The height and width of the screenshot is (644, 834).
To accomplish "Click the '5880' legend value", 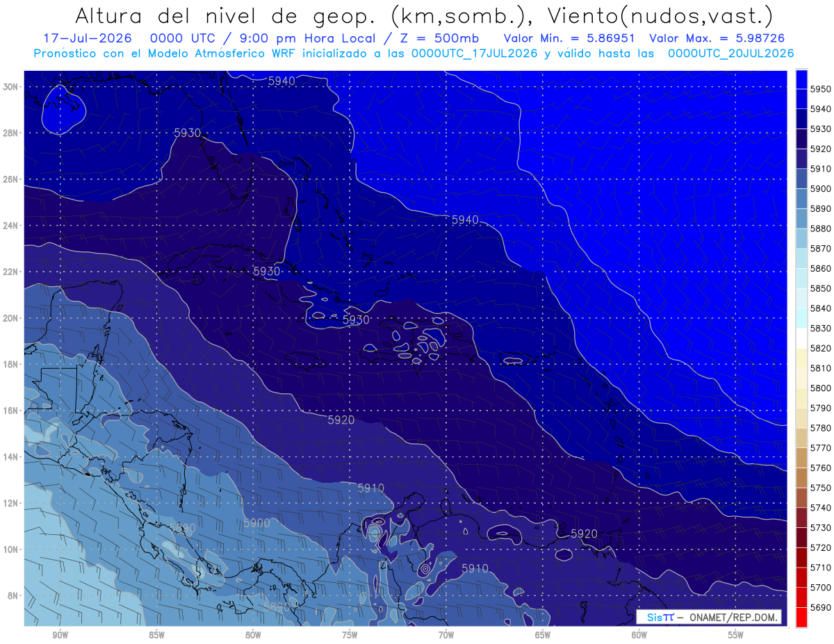I will [820, 229].
